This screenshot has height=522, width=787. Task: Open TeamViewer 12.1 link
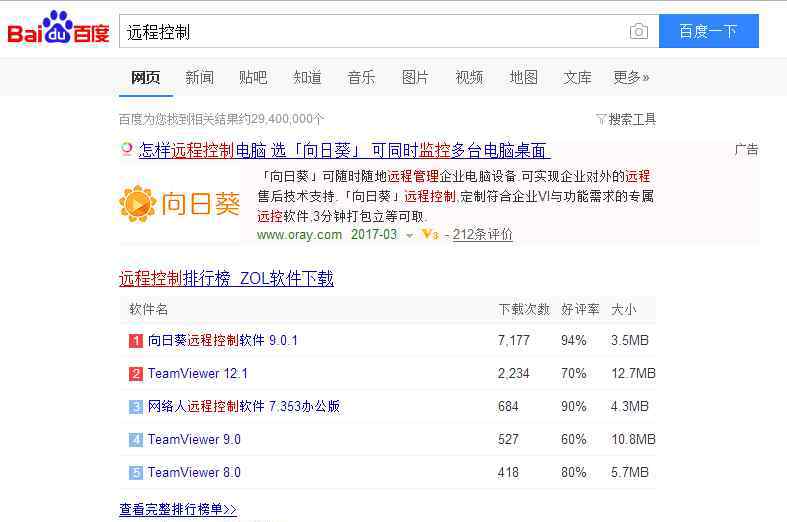coord(197,373)
